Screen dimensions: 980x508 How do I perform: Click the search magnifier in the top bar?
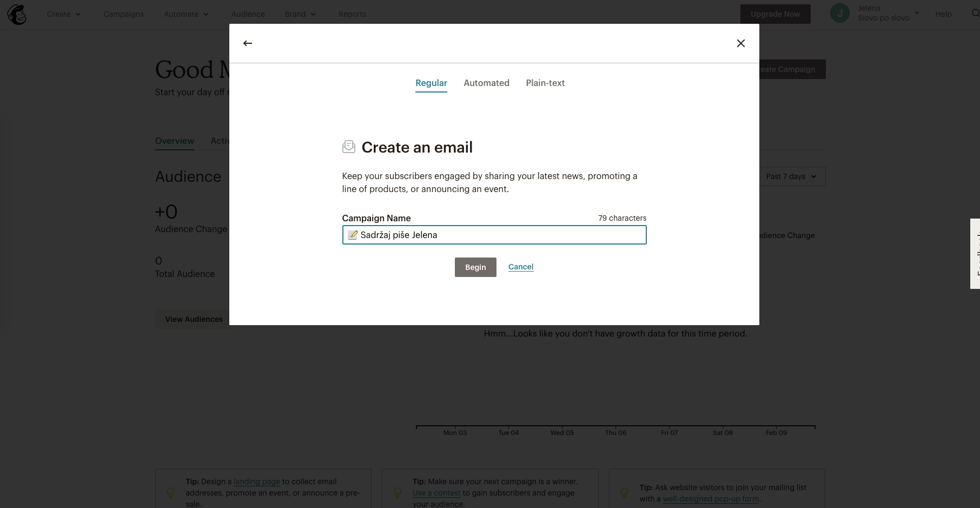click(x=975, y=13)
